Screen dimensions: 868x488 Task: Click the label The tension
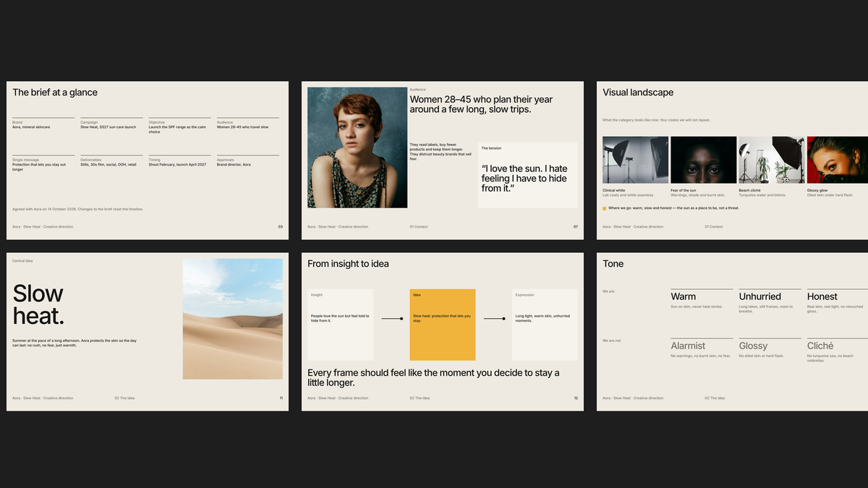point(491,148)
